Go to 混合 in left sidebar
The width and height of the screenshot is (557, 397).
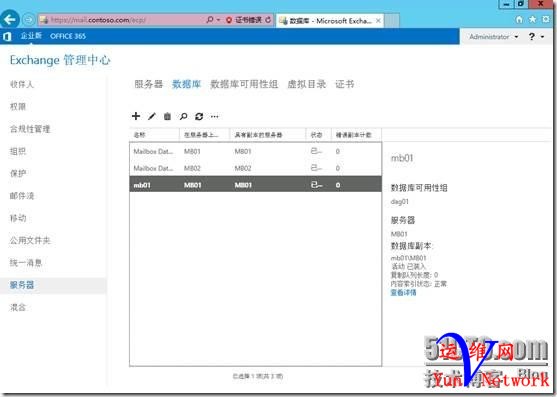[18, 307]
